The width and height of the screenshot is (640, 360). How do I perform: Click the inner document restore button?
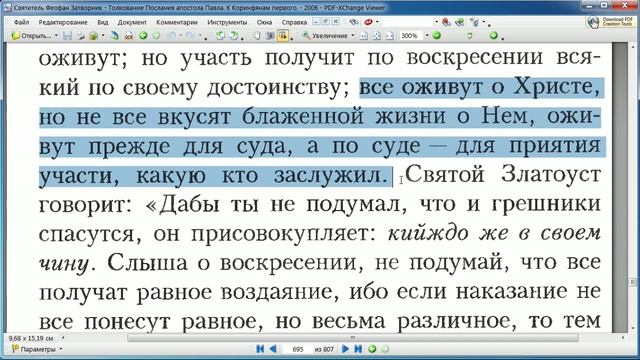(x=325, y=22)
